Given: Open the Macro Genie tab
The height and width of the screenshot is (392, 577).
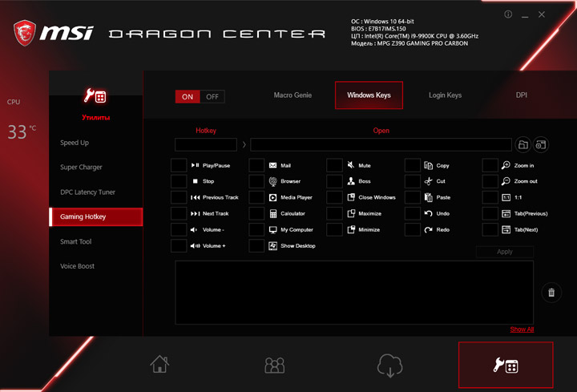Looking at the screenshot, I should pyautogui.click(x=293, y=95).
